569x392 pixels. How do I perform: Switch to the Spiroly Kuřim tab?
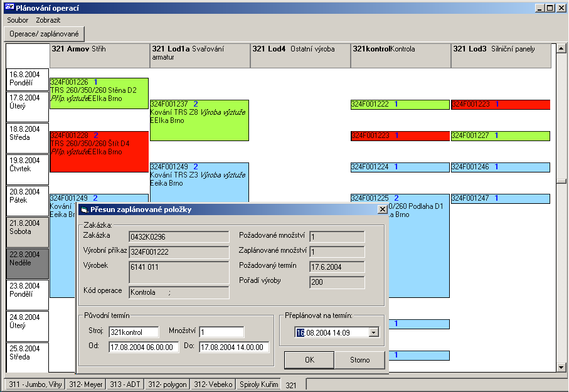point(258,384)
